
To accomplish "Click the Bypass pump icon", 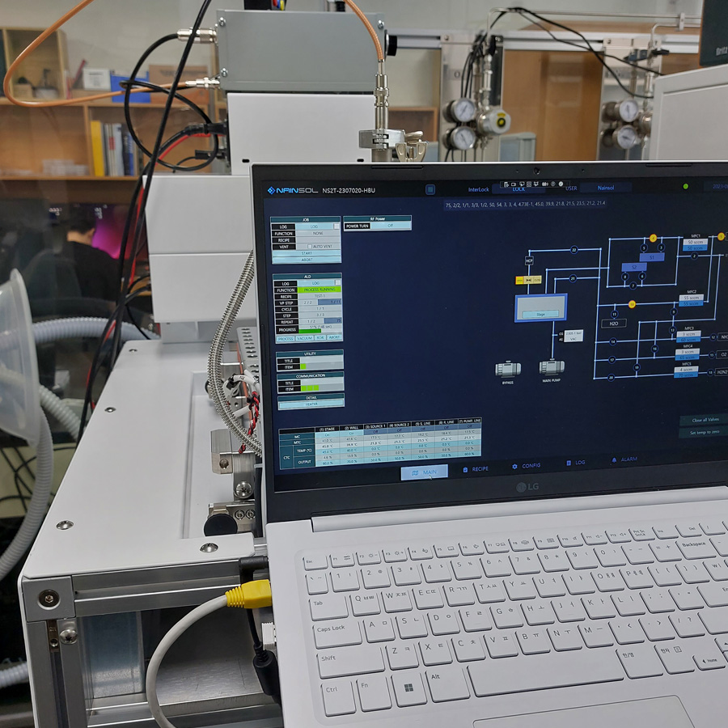I will click(507, 368).
